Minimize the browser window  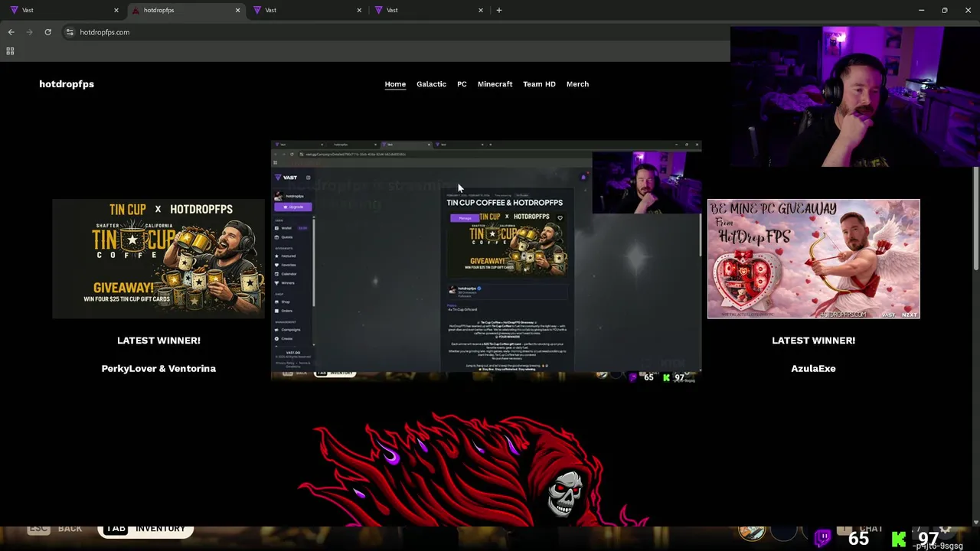point(921,10)
